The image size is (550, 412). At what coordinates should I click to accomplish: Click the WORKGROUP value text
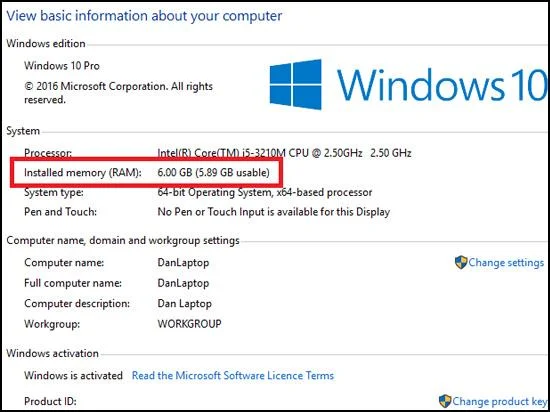click(x=189, y=323)
